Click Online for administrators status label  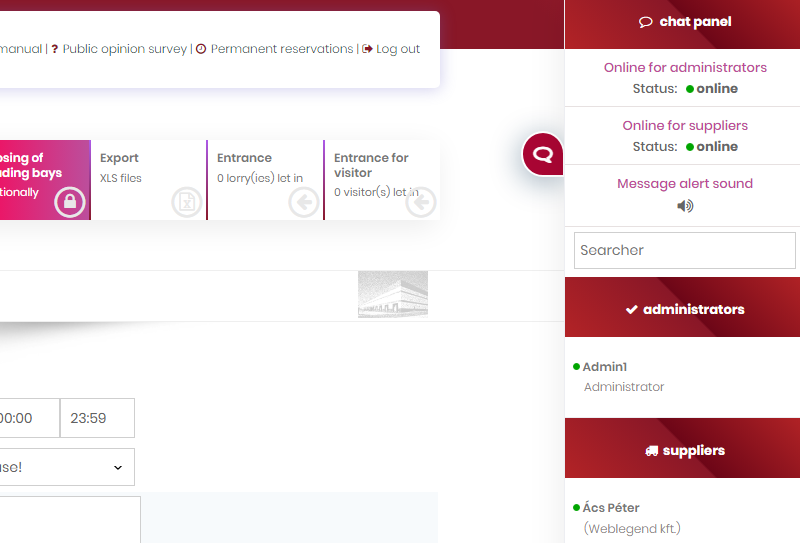coord(685,68)
